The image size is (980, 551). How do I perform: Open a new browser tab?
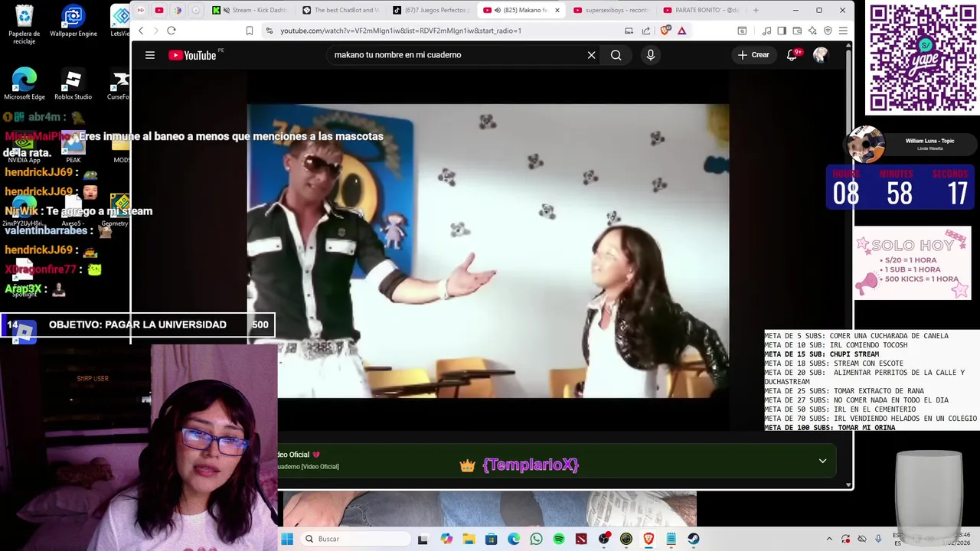756,10
